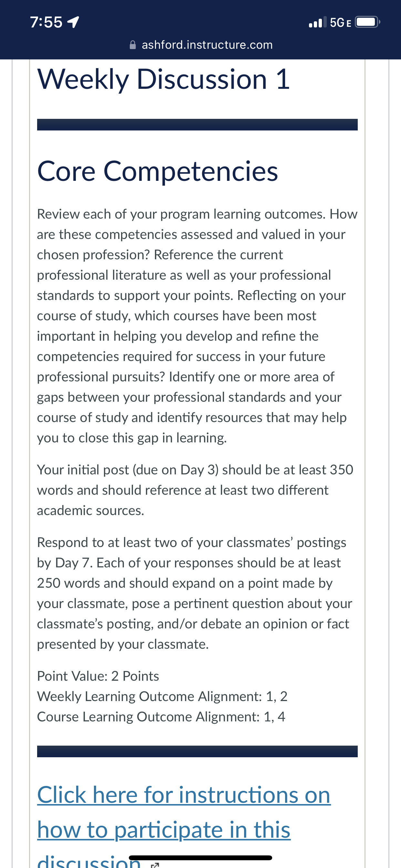Image resolution: width=401 pixels, height=868 pixels.
Task: Tap the 'Your initial post (due on Day 3)' paragraph
Action: pyautogui.click(x=195, y=490)
